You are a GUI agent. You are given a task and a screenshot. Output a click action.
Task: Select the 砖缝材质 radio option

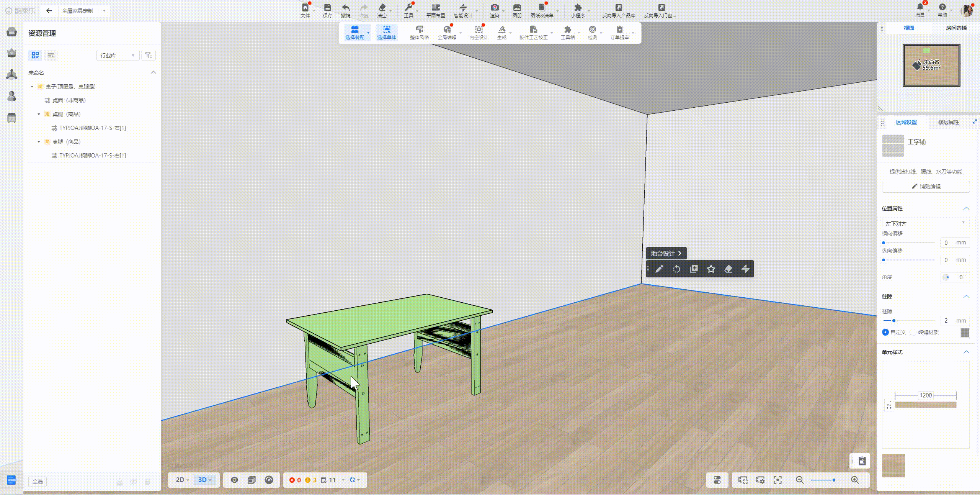(x=913, y=332)
